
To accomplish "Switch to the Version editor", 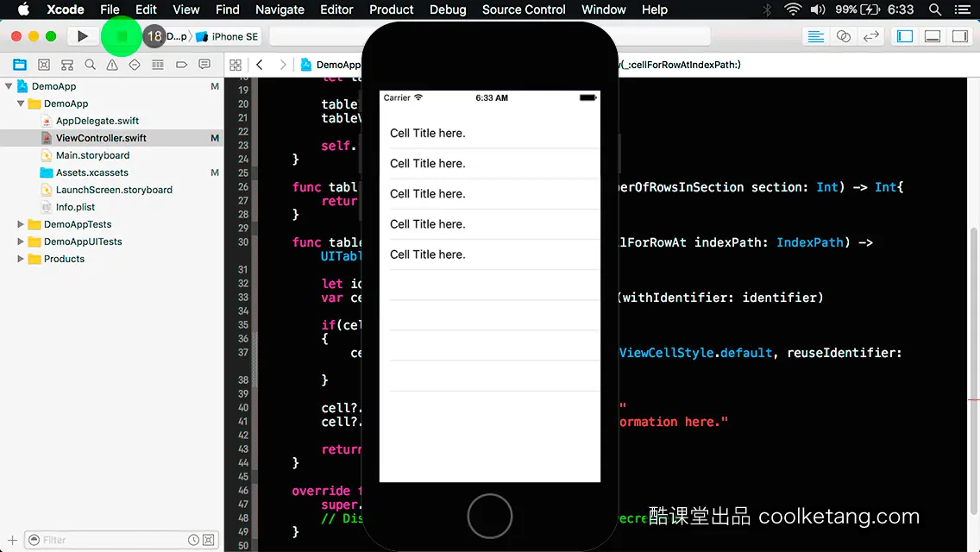I will 870,36.
